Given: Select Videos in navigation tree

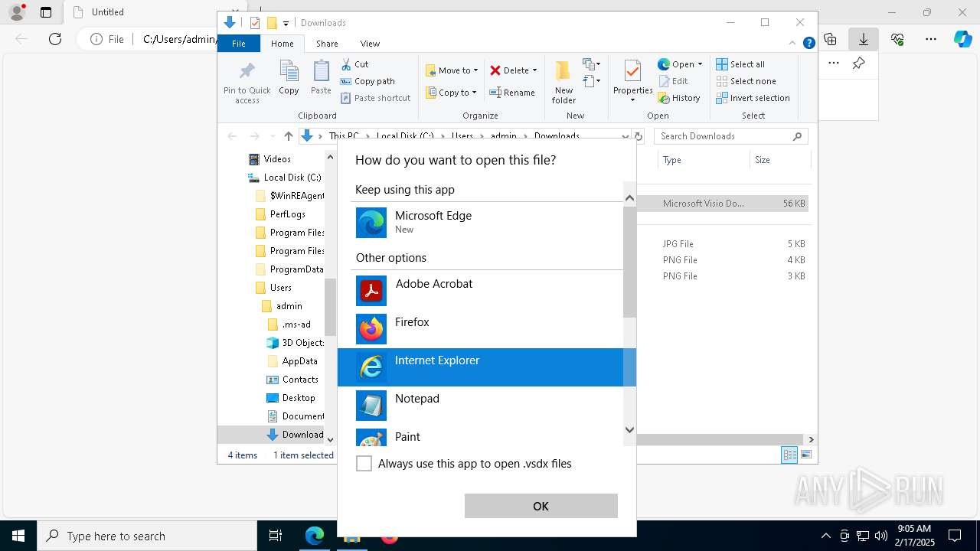Looking at the screenshot, I should (277, 159).
